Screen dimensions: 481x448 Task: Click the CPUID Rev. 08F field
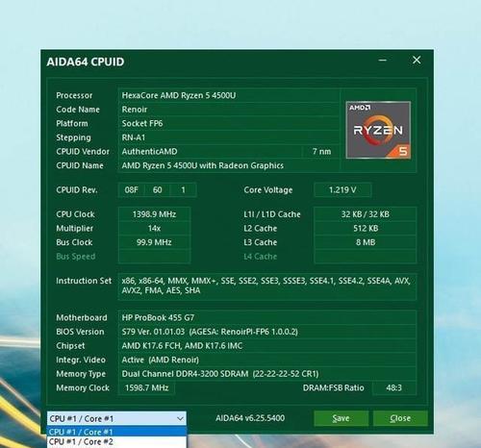tap(132, 190)
